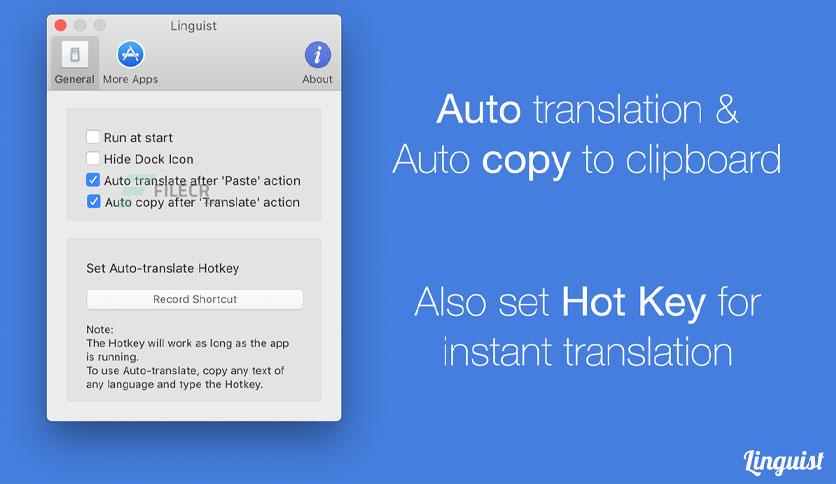Open the General preferences icon
Screen dimensions: 836x484
(x=75, y=55)
